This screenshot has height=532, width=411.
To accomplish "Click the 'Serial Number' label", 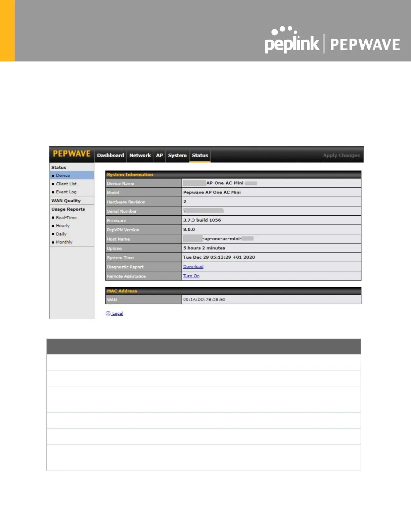I will click(122, 211).
